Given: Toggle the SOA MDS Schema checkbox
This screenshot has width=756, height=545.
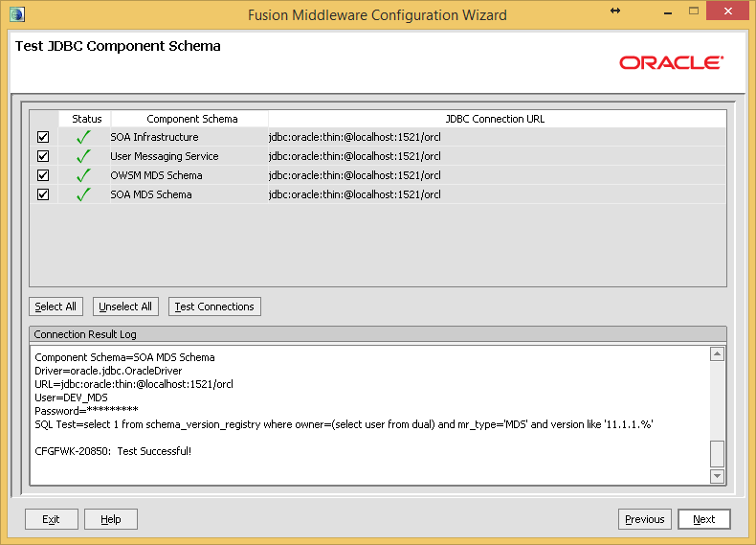Looking at the screenshot, I should 43,194.
